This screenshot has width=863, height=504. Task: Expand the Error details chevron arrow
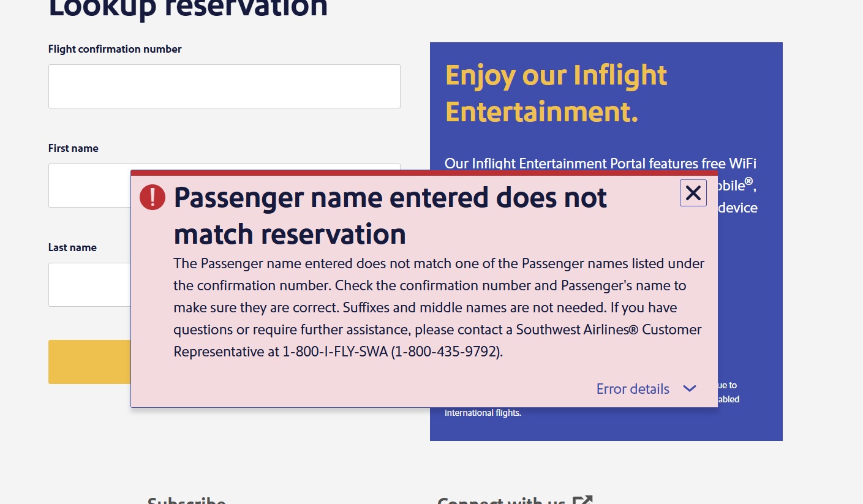(690, 389)
